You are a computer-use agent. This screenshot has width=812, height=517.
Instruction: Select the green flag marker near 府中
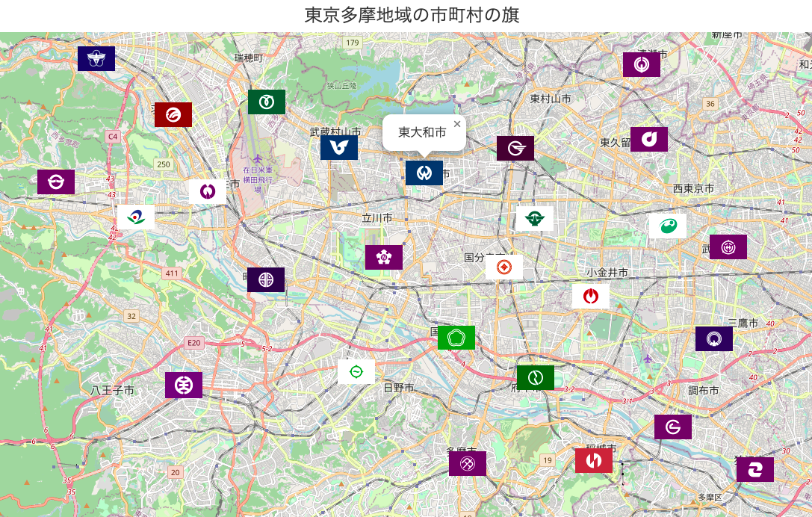pos(536,378)
